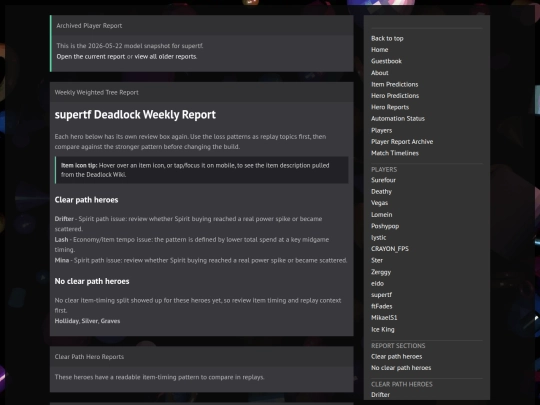Click Silver in no clear path list

[90, 321]
